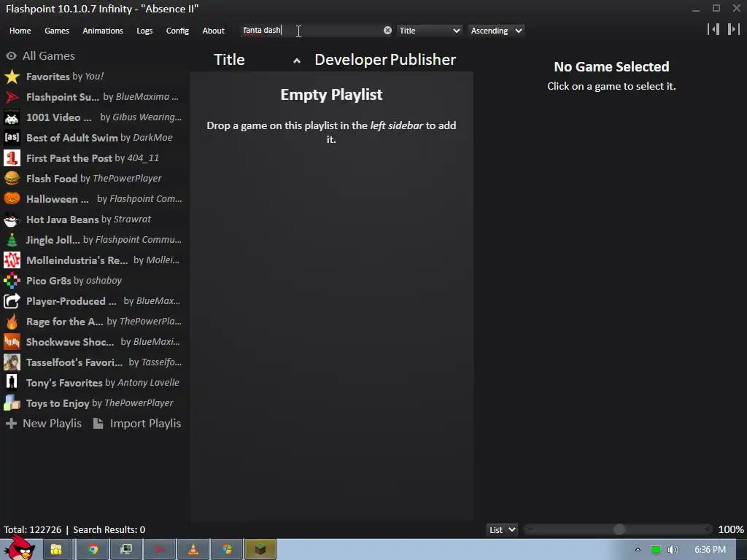
Task: Open Chrome from the taskbar
Action: (93, 550)
